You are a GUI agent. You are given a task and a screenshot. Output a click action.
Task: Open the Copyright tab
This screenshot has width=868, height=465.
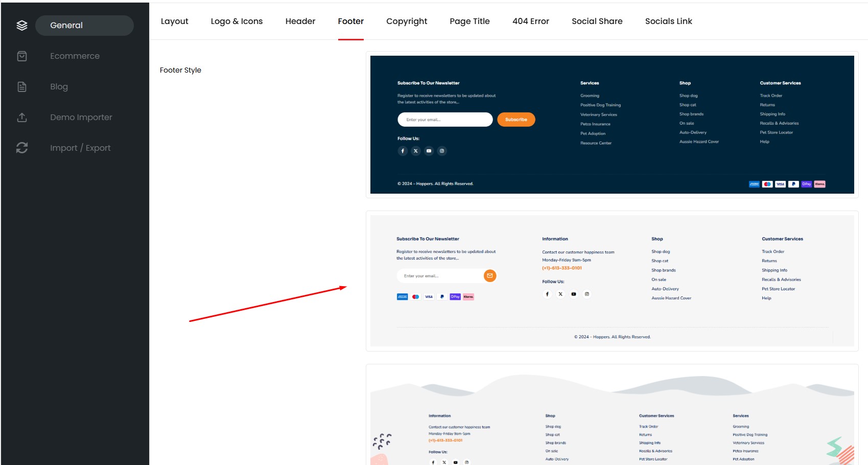pyautogui.click(x=407, y=21)
